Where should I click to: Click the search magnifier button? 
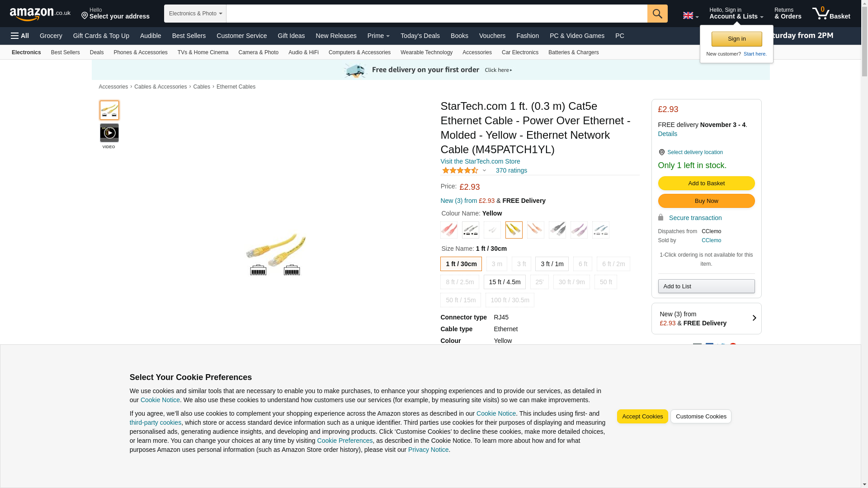657,14
